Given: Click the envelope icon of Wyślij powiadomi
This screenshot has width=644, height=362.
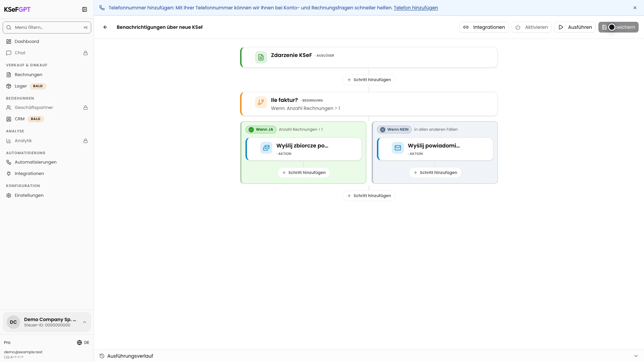Looking at the screenshot, I should [398, 148].
